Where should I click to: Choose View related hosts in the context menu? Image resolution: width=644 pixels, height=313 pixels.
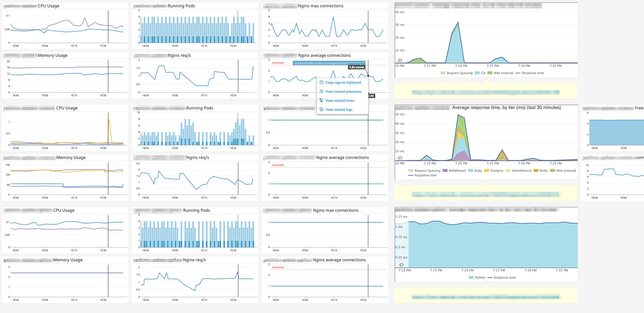(340, 101)
